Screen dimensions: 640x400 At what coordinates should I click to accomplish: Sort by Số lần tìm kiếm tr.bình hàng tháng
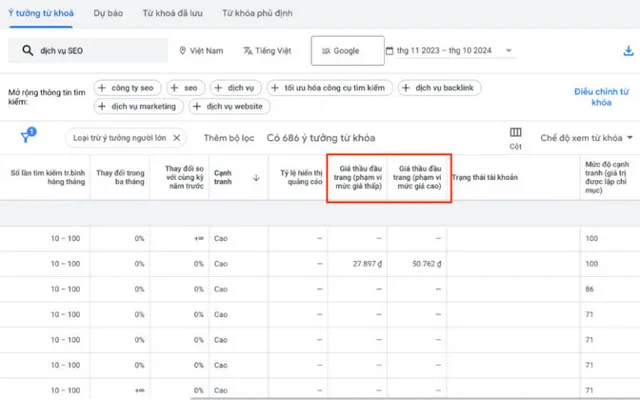click(48, 177)
